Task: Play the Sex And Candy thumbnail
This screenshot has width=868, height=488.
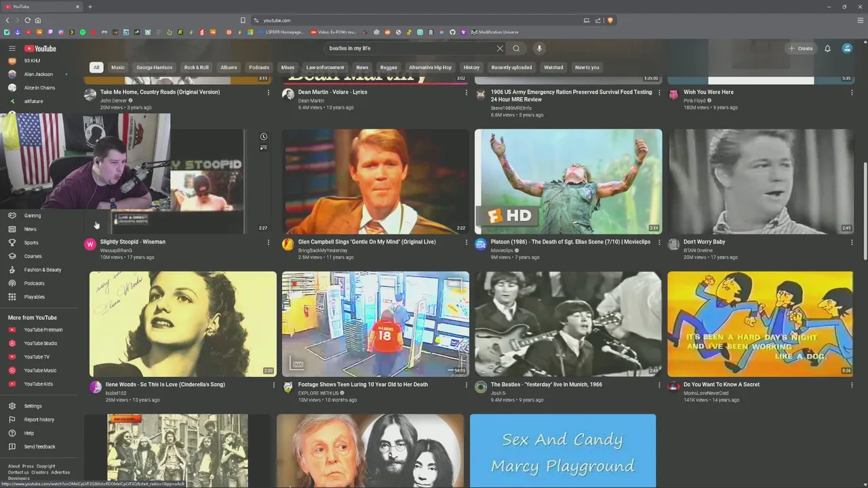Action: pyautogui.click(x=563, y=451)
